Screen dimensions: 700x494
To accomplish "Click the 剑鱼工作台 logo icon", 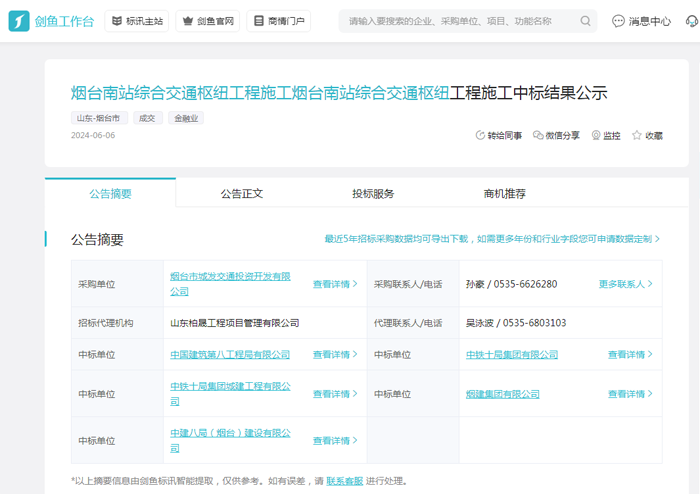I will point(19,21).
